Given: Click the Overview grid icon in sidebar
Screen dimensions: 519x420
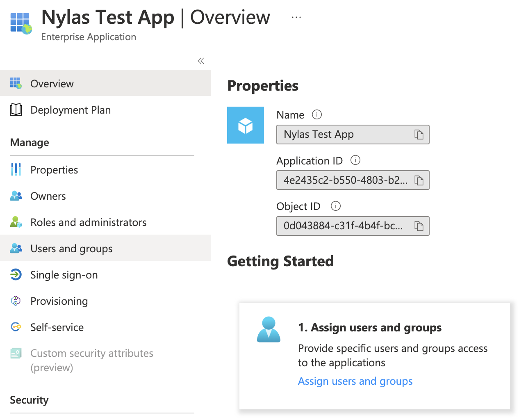Looking at the screenshot, I should point(16,83).
